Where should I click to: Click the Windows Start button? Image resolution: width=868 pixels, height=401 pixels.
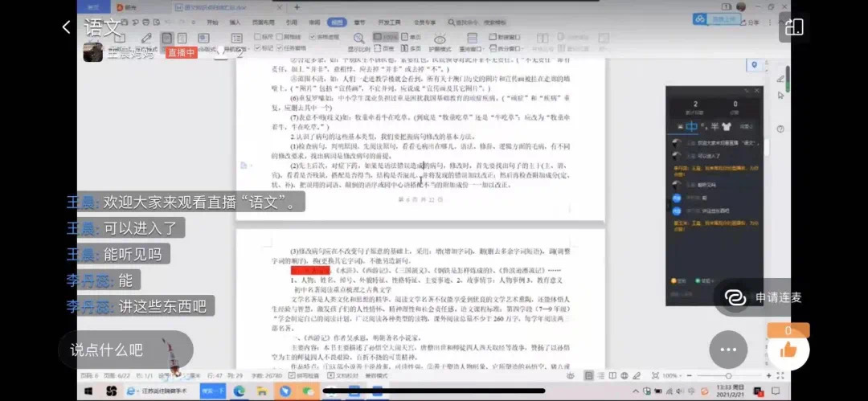(x=88, y=391)
